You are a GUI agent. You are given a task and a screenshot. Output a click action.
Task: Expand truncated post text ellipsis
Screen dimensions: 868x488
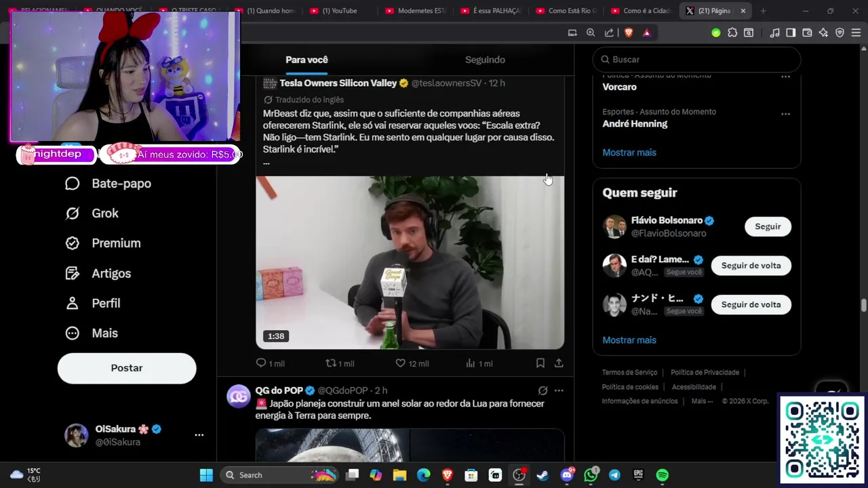click(267, 163)
